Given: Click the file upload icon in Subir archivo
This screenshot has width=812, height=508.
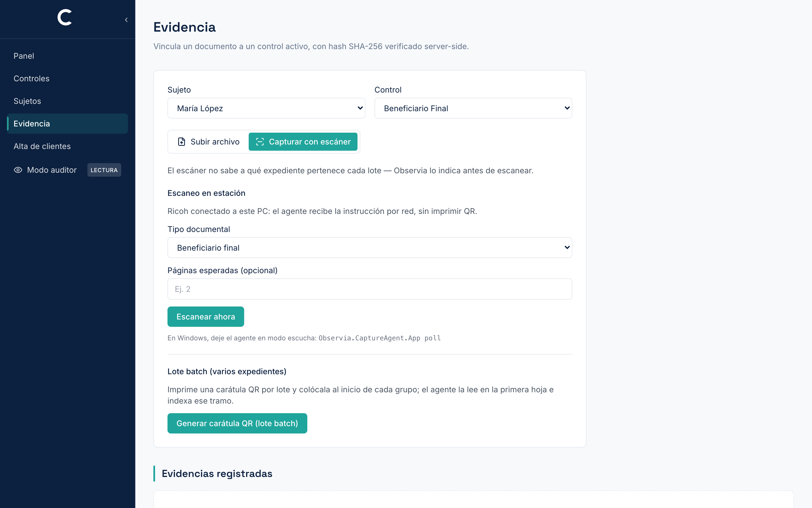Looking at the screenshot, I should pos(182,142).
